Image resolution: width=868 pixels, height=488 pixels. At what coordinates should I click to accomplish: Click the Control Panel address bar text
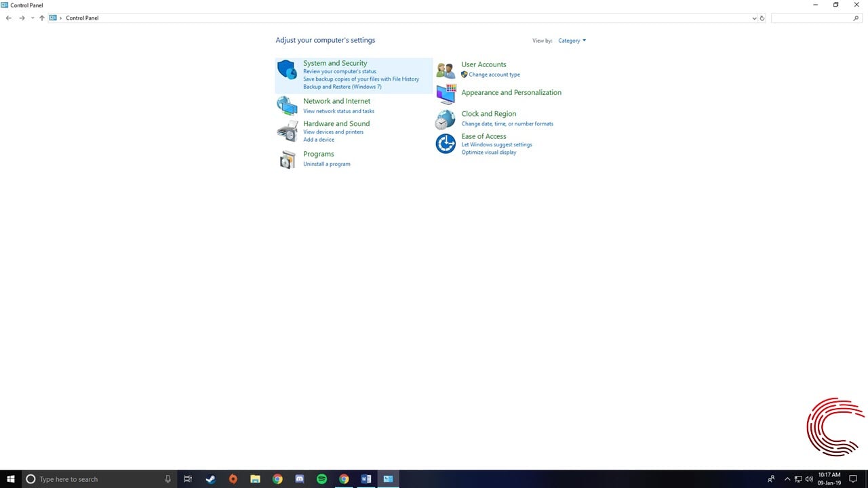(82, 18)
